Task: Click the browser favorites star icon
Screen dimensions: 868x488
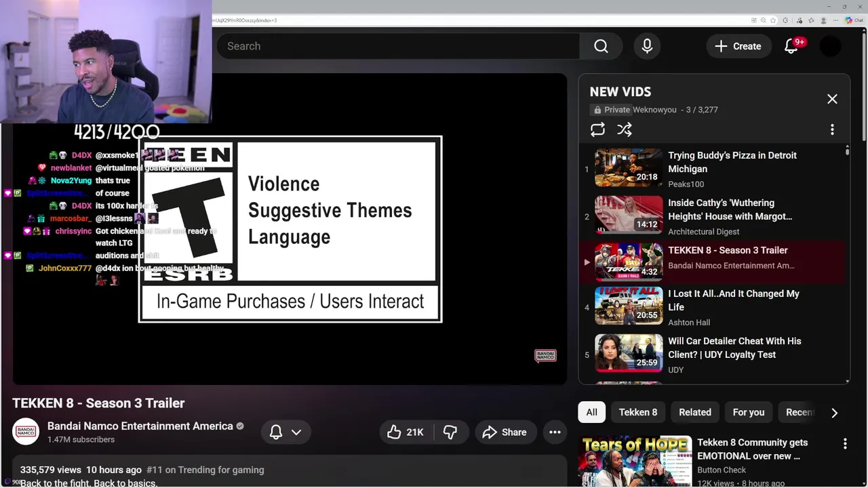Action: [x=773, y=20]
